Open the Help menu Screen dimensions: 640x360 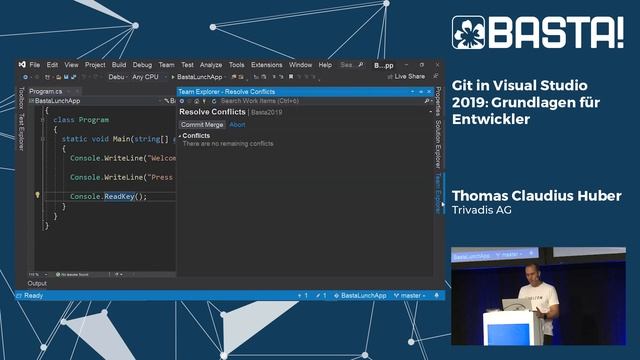[x=325, y=65]
